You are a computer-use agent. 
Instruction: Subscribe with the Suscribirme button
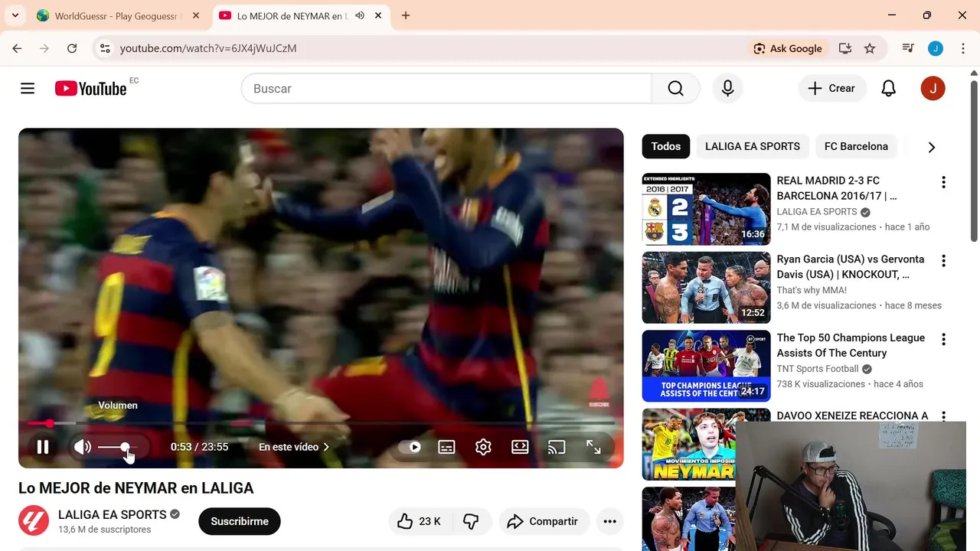pos(240,521)
